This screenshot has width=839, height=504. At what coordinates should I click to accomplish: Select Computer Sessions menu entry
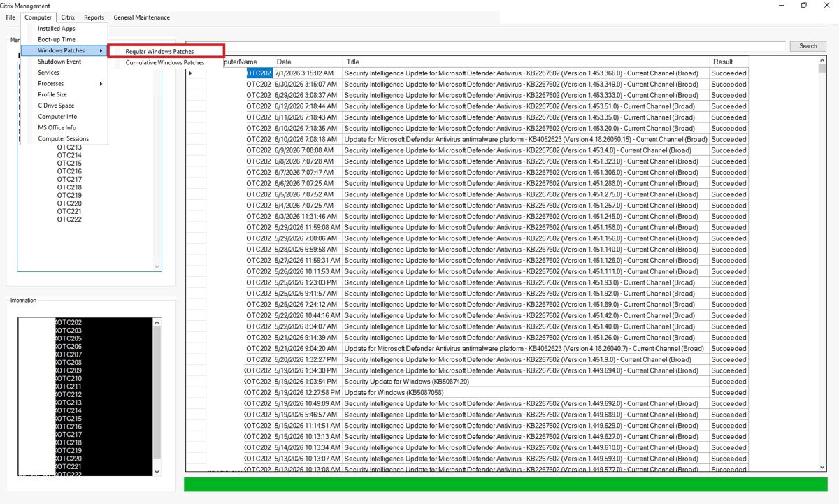(64, 138)
